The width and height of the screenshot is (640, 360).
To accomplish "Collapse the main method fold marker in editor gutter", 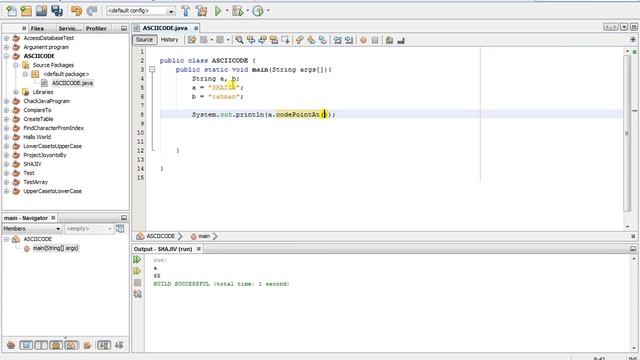I will (x=152, y=69).
